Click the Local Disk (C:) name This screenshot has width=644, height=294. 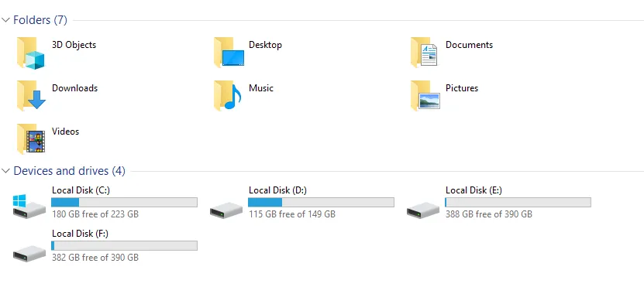tap(81, 190)
